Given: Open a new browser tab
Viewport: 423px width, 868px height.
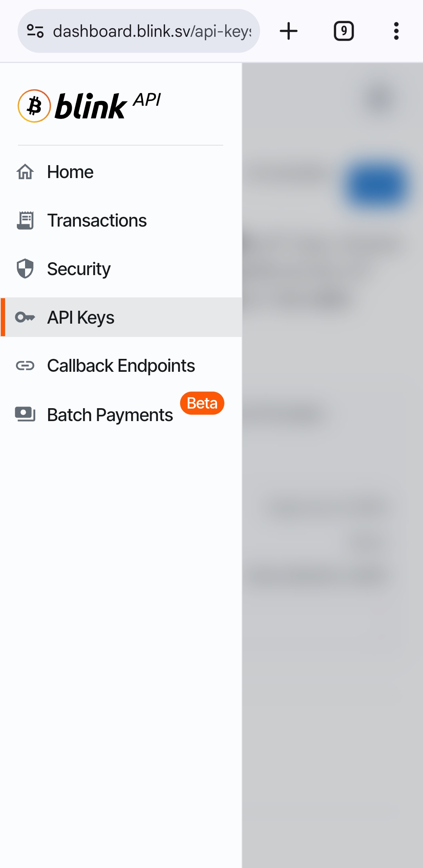Looking at the screenshot, I should point(289,31).
